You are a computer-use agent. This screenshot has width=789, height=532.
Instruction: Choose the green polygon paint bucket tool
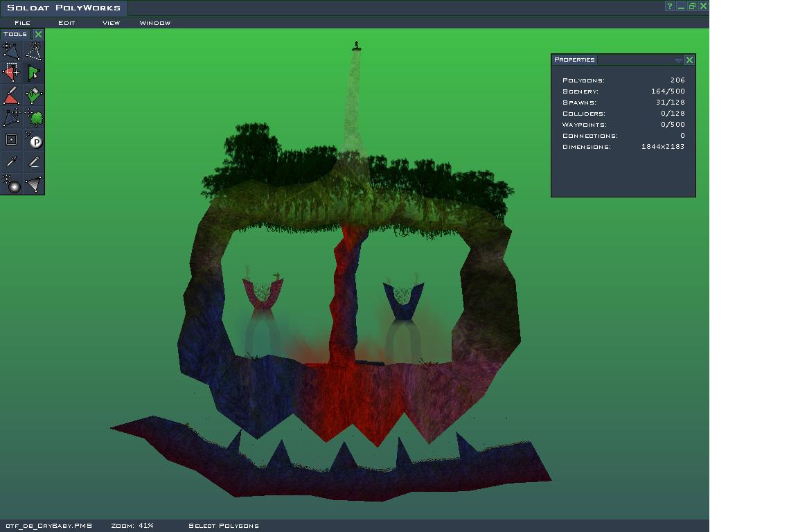click(33, 95)
